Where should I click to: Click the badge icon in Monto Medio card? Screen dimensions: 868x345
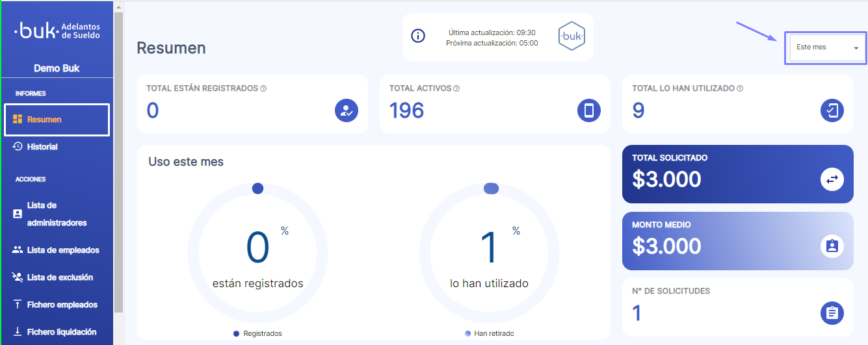(x=832, y=246)
